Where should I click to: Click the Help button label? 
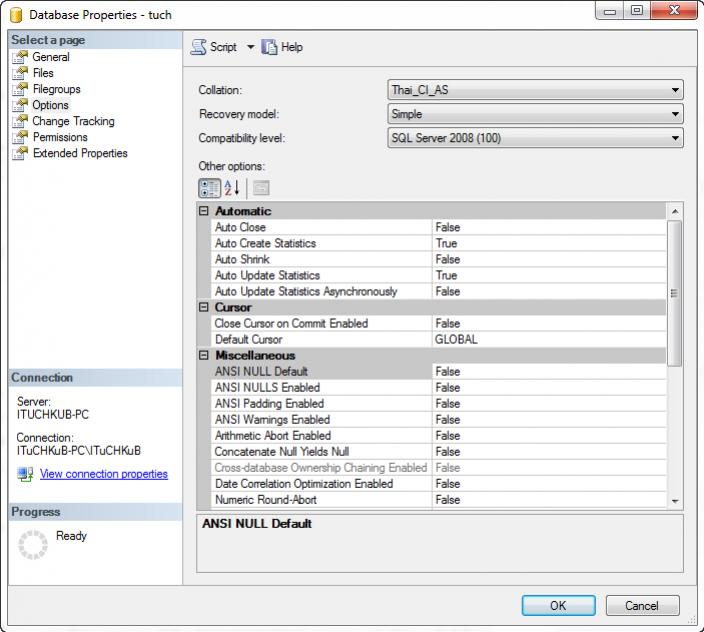click(x=292, y=47)
